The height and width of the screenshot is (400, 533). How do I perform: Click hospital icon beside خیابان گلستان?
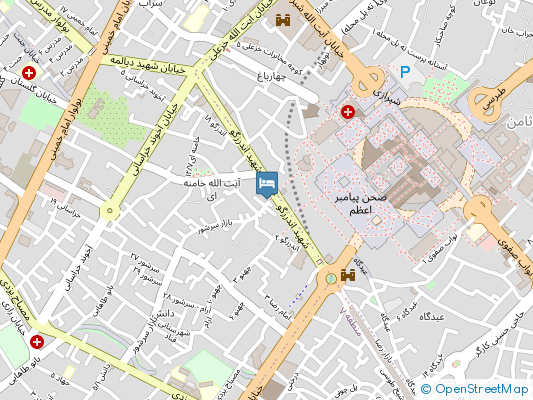click(29, 73)
